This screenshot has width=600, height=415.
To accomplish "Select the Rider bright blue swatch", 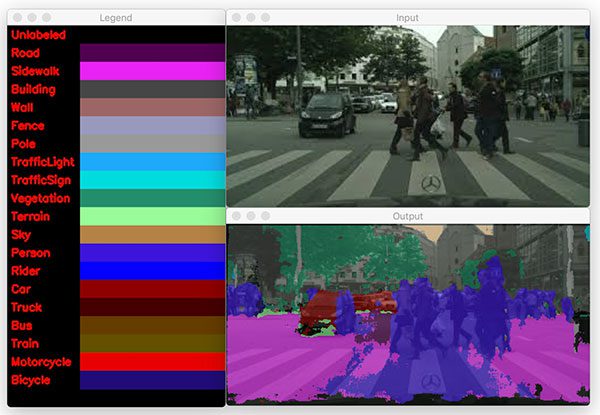I will (152, 271).
